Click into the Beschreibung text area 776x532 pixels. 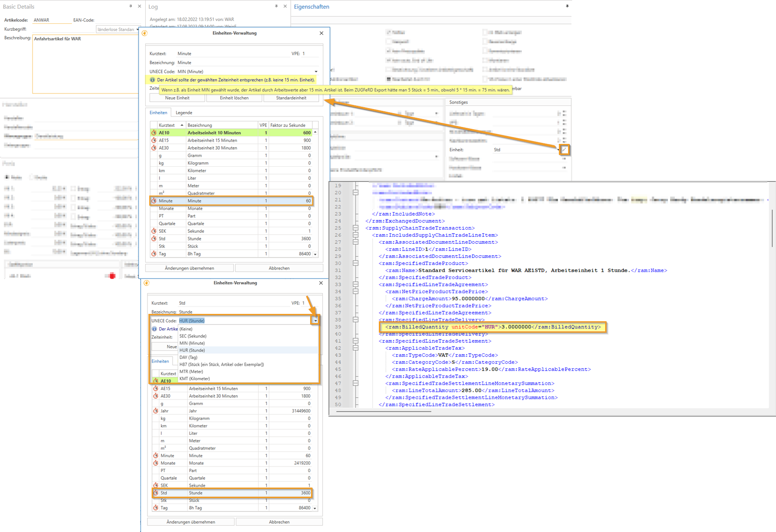pos(85,64)
